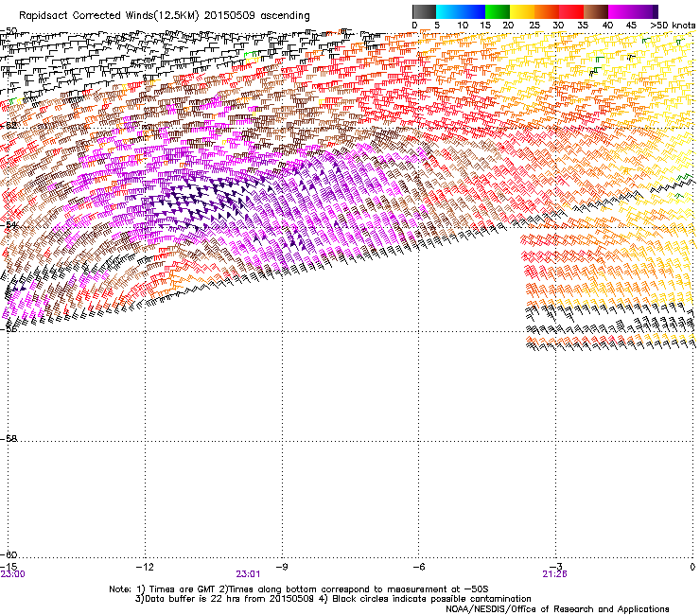This screenshot has height=615, width=700.
Task: Click the 23:00 swath time label
Action: pyautogui.click(x=12, y=574)
